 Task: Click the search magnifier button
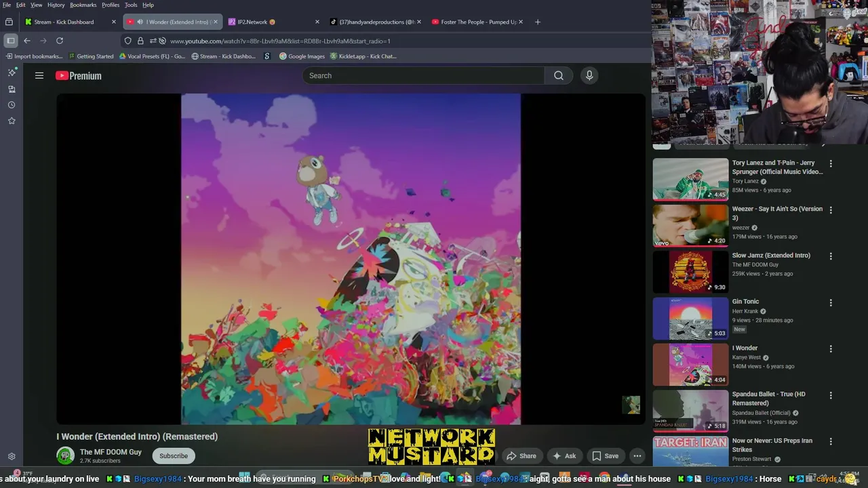(x=558, y=75)
